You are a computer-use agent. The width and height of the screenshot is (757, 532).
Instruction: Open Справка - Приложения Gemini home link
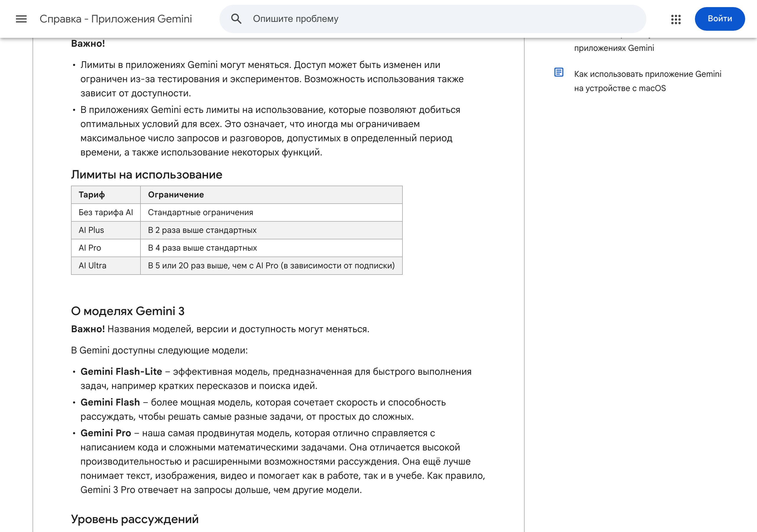pos(116,19)
